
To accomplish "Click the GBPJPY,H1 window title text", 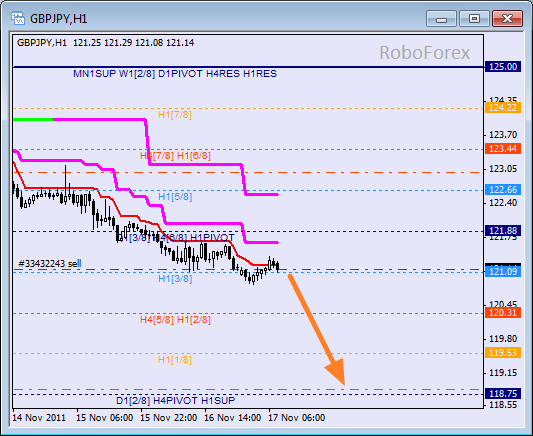I will [59, 19].
